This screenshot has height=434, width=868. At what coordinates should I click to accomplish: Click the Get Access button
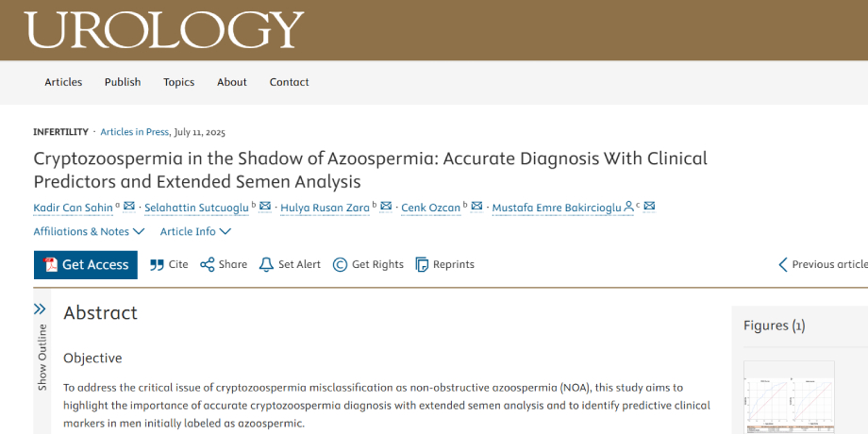coord(86,265)
